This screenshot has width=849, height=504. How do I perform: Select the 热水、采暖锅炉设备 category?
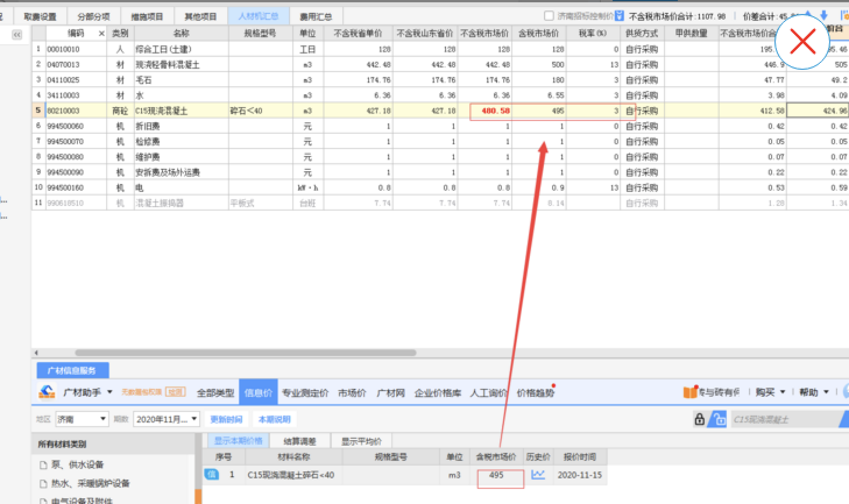coord(90,484)
